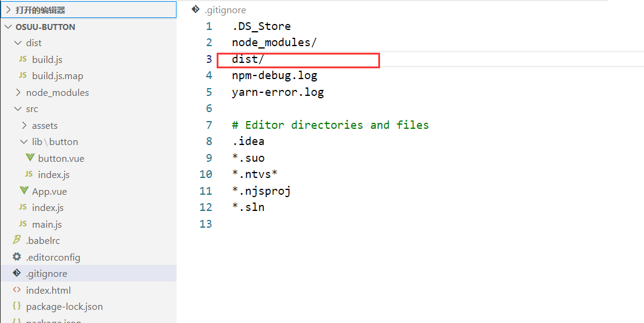Click line number 7 in the gutter
This screenshot has height=323, width=644.
pyautogui.click(x=208, y=125)
